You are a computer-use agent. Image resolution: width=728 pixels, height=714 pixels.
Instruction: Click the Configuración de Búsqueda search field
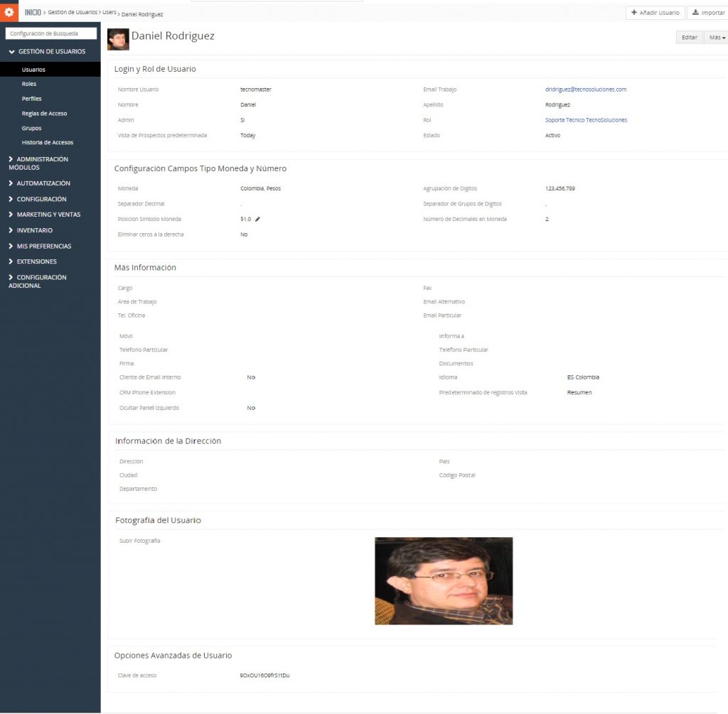click(x=50, y=33)
